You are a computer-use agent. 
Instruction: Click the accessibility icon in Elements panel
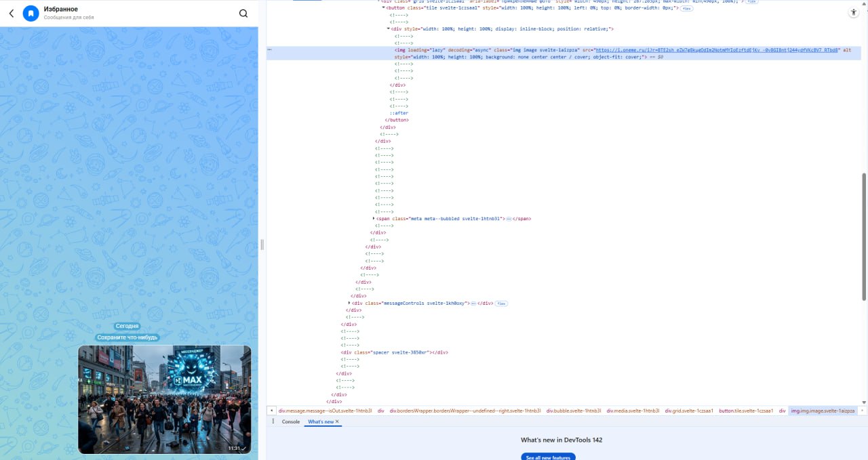[854, 13]
